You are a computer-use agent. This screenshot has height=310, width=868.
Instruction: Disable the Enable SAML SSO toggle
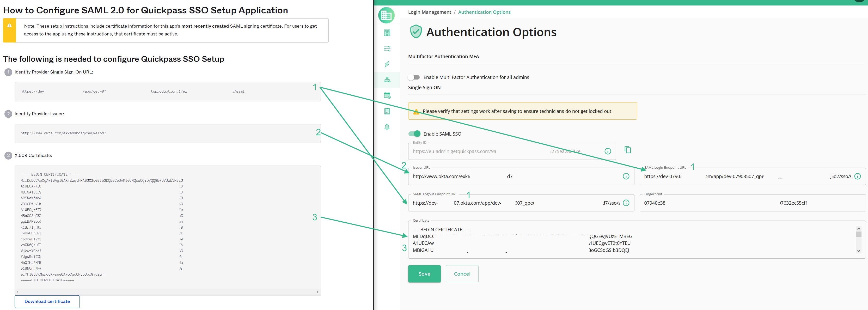click(414, 134)
